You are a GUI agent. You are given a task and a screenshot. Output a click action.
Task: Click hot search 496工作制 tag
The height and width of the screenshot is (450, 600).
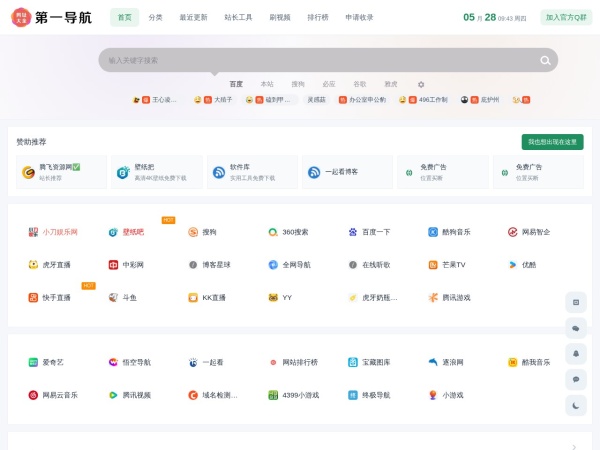[x=423, y=100]
